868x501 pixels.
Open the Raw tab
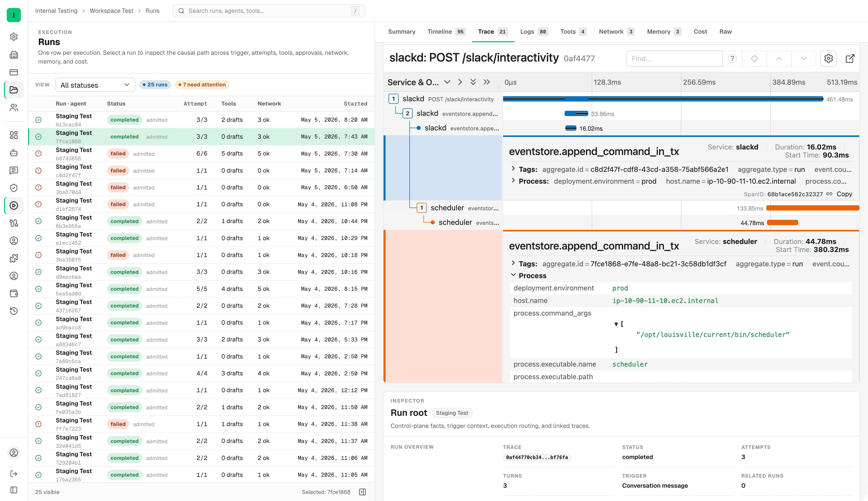tap(725, 32)
